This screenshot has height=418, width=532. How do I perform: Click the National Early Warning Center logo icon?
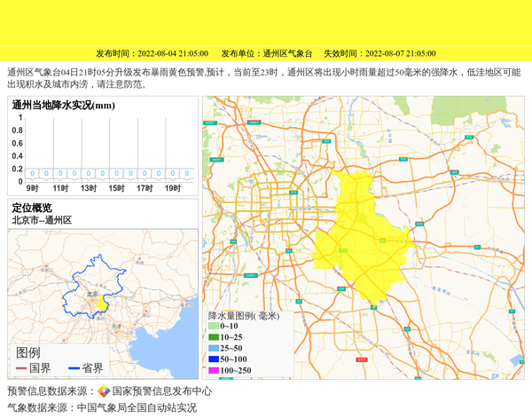(x=104, y=390)
